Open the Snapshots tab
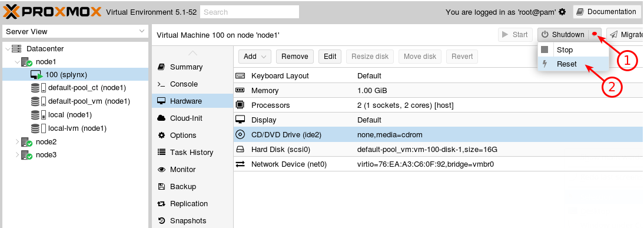644x228 pixels. point(192,220)
